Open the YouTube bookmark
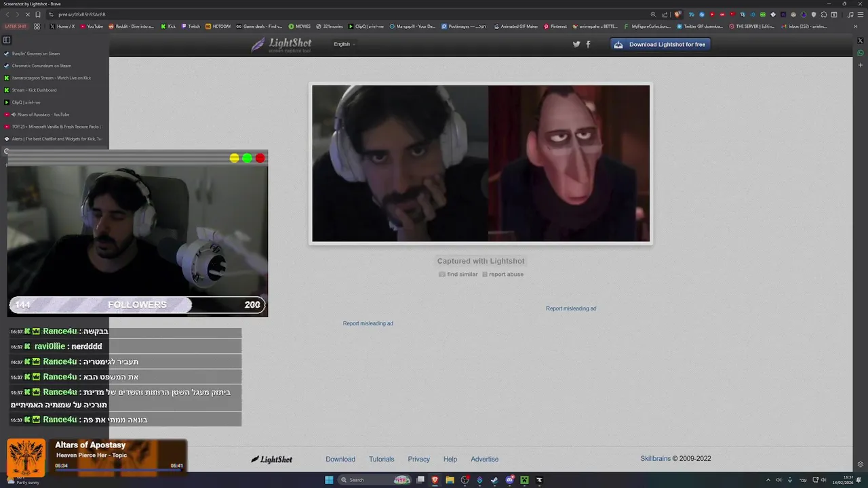 pyautogui.click(x=92, y=26)
